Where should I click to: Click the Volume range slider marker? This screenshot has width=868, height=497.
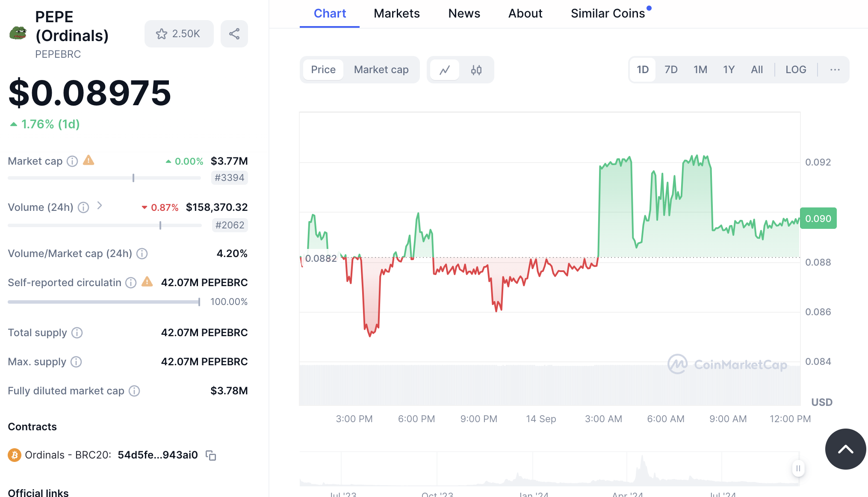160,225
